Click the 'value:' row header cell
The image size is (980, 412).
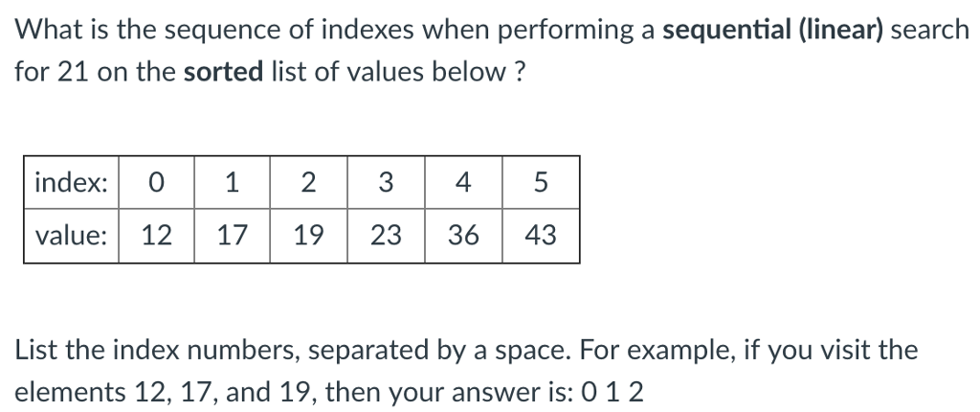[x=71, y=235]
